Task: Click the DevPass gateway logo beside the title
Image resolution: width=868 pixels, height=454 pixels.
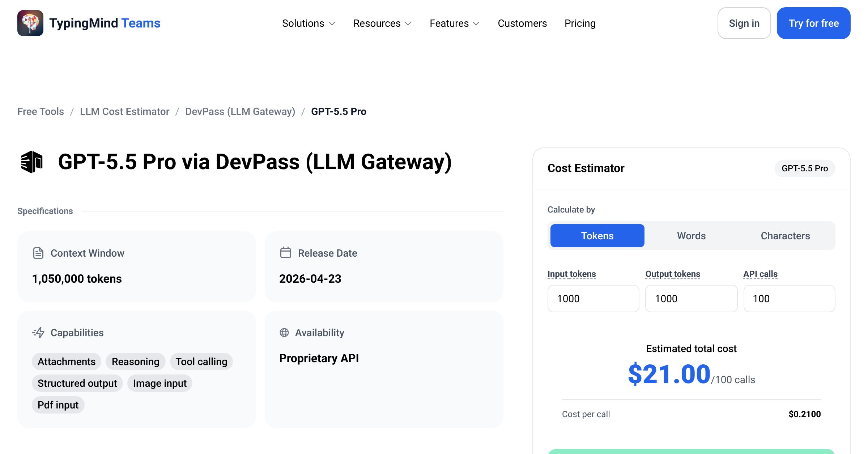Action: tap(32, 162)
